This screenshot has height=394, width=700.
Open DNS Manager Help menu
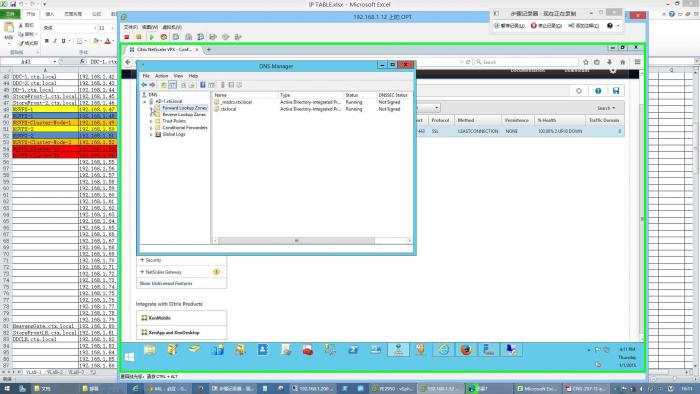point(193,76)
